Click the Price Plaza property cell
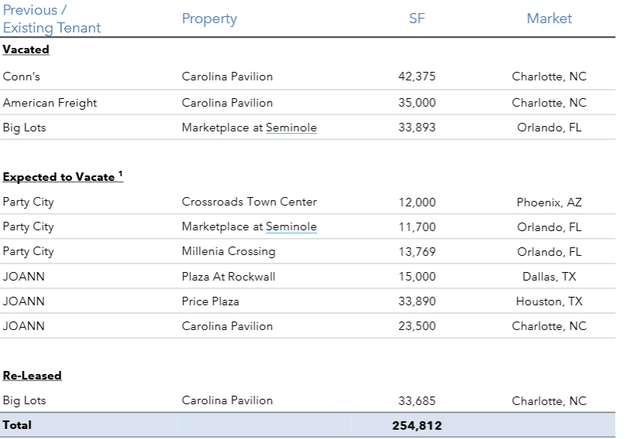Image resolution: width=640 pixels, height=439 pixels. pyautogui.click(x=210, y=301)
